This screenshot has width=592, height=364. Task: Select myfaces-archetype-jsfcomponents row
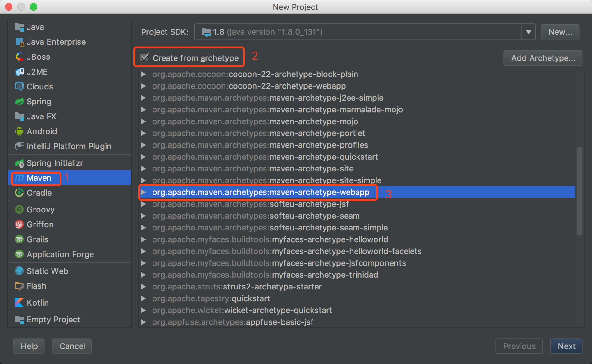click(357, 263)
